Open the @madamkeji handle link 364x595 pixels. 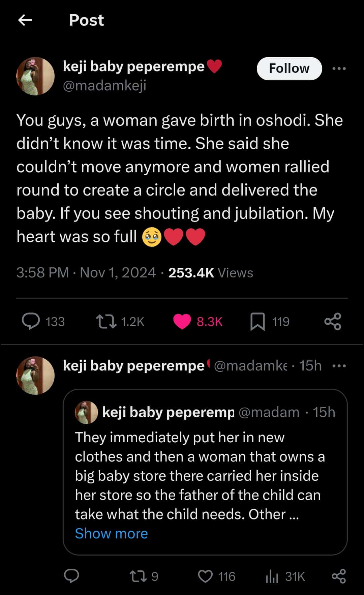104,86
